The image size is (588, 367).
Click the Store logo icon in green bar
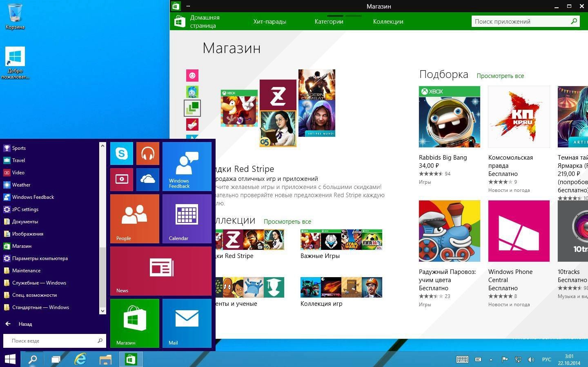coord(180,21)
